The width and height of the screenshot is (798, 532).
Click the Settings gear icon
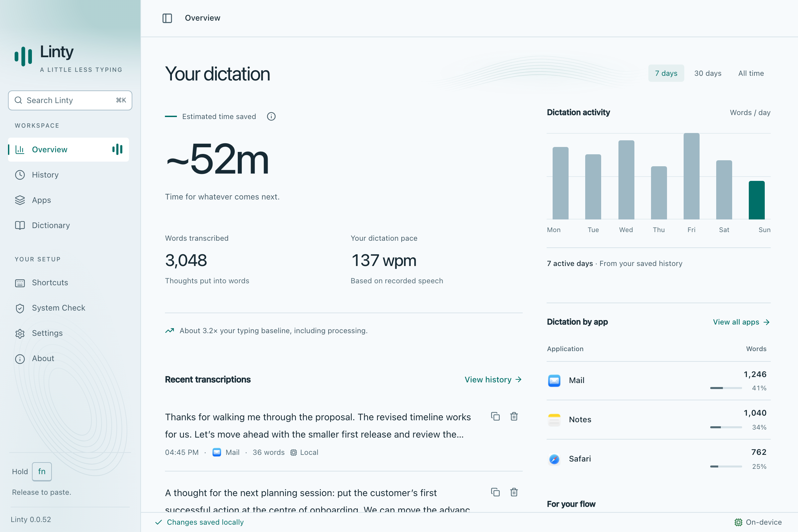click(x=20, y=333)
